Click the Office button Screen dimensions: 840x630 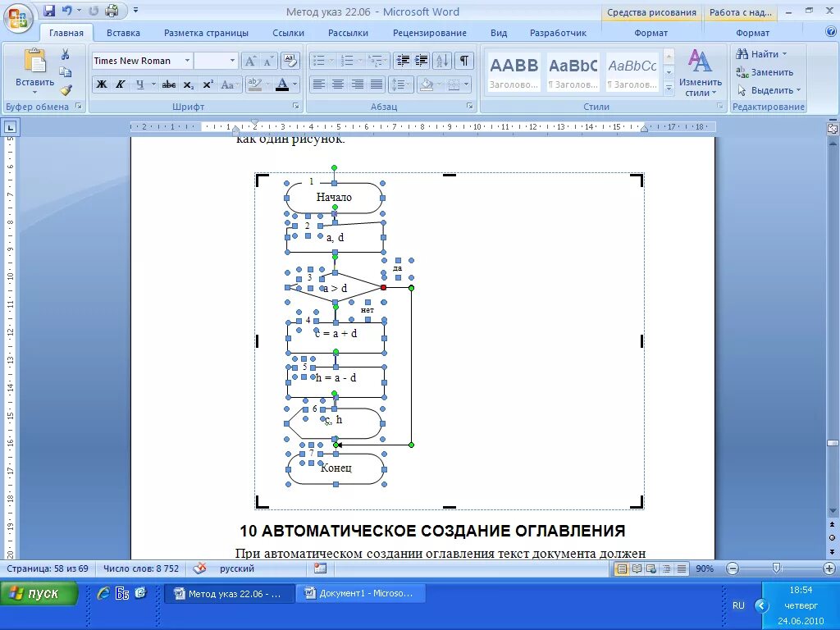pyautogui.click(x=17, y=17)
